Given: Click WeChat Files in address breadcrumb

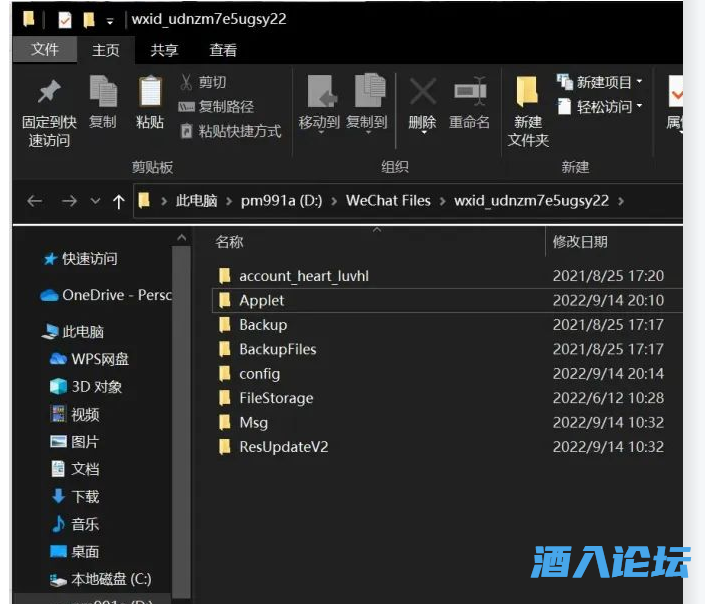Looking at the screenshot, I should point(388,201).
